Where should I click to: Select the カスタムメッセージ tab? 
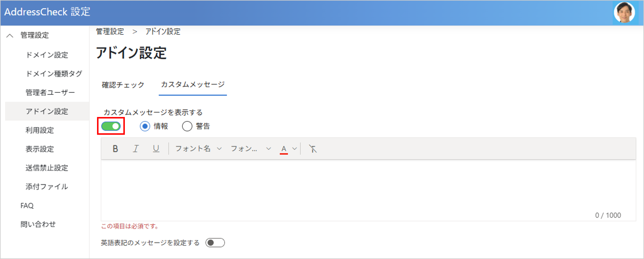[x=192, y=84]
